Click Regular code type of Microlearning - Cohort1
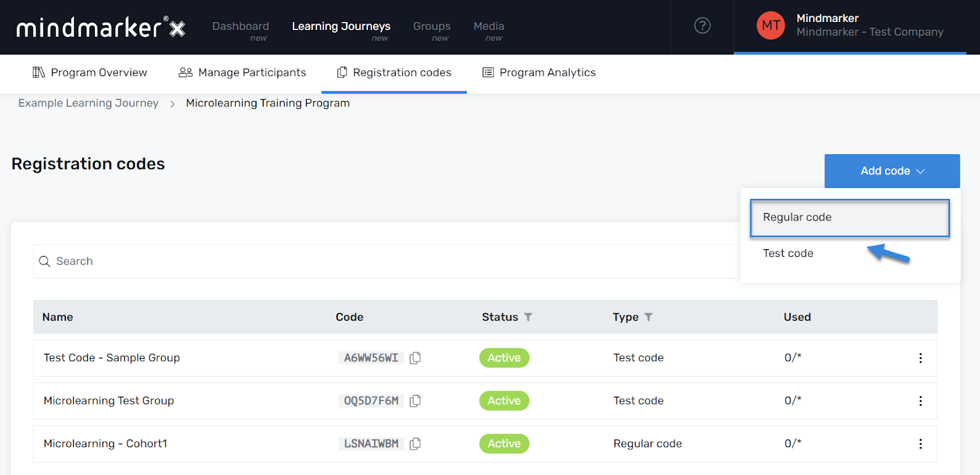Screen dimensions: 980x475 pyautogui.click(x=647, y=443)
